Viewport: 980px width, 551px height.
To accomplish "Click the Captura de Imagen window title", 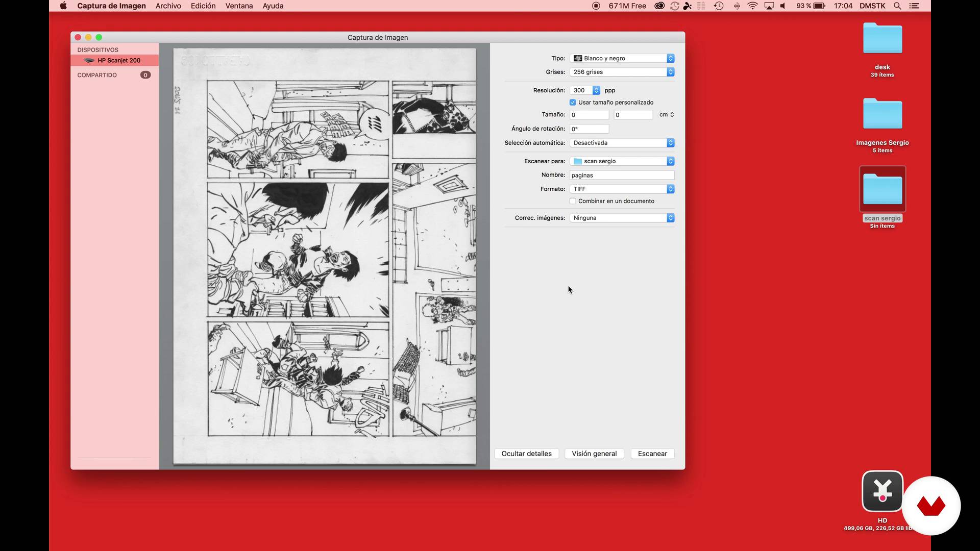I will coord(378,37).
